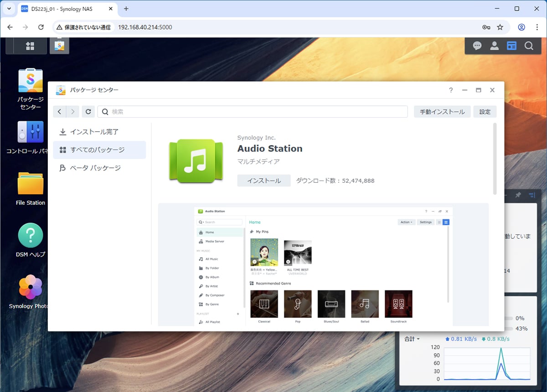547x392 pixels.
Task: Click the Audio Station preview screenshot
Action: [323, 266]
